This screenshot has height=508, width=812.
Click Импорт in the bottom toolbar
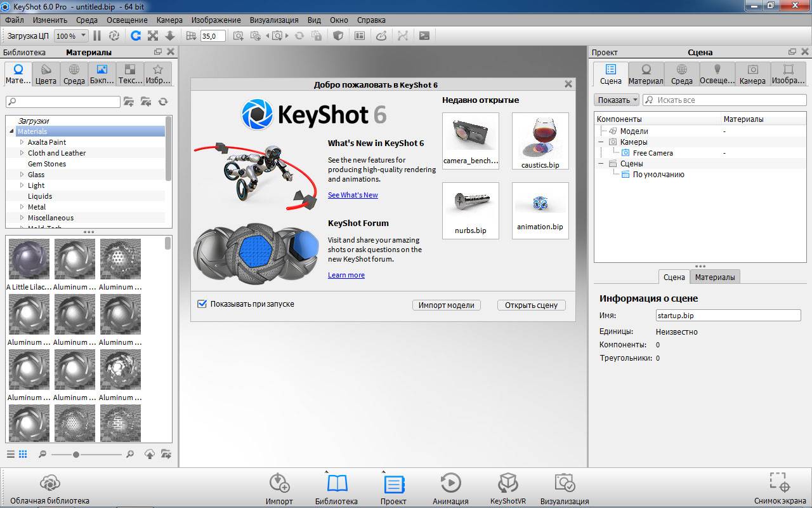[279, 489]
